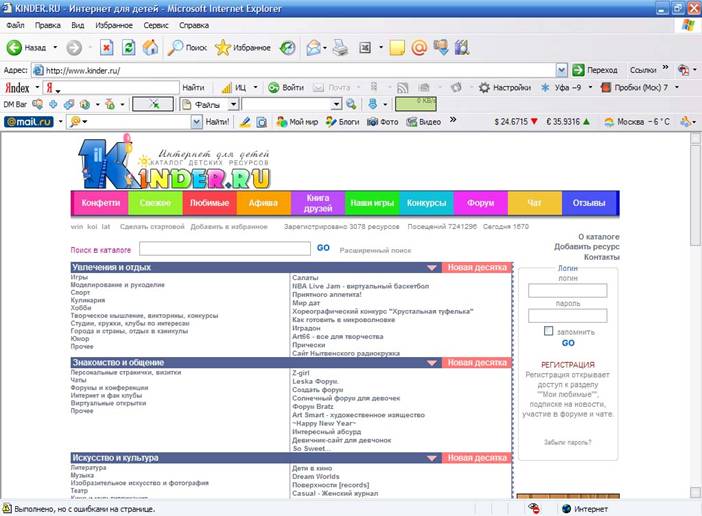Open Настройки gear in Yandex bar
This screenshot has width=702, height=516.
coord(505,88)
